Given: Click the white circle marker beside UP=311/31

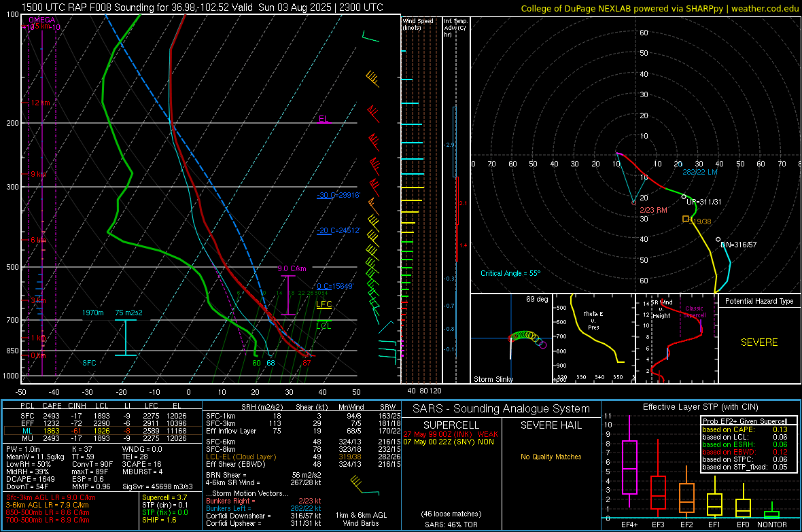Looking at the screenshot, I should (684, 196).
